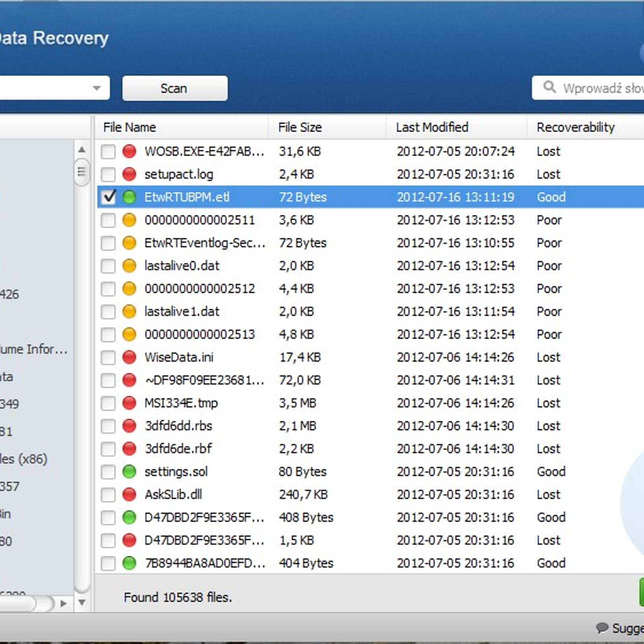Click the 'Found 105638 files.' status text
Screen dimensions: 644x644
[x=178, y=597]
